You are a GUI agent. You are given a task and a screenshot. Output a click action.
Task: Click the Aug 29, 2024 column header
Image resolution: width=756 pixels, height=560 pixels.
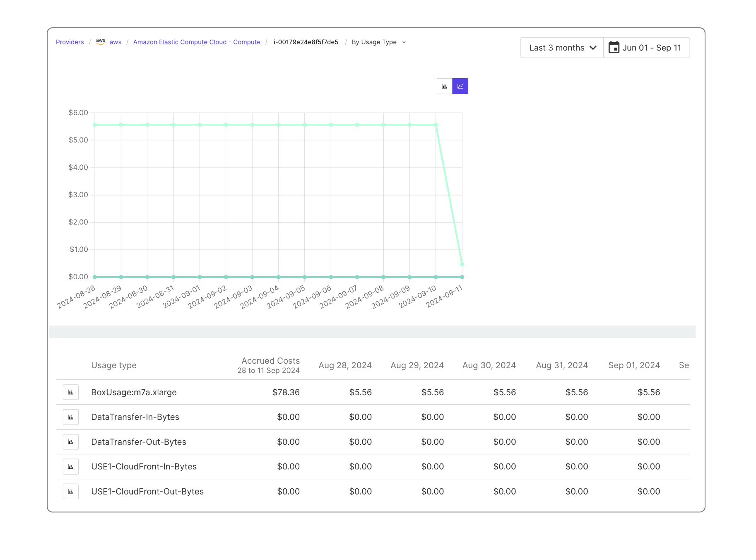click(417, 365)
